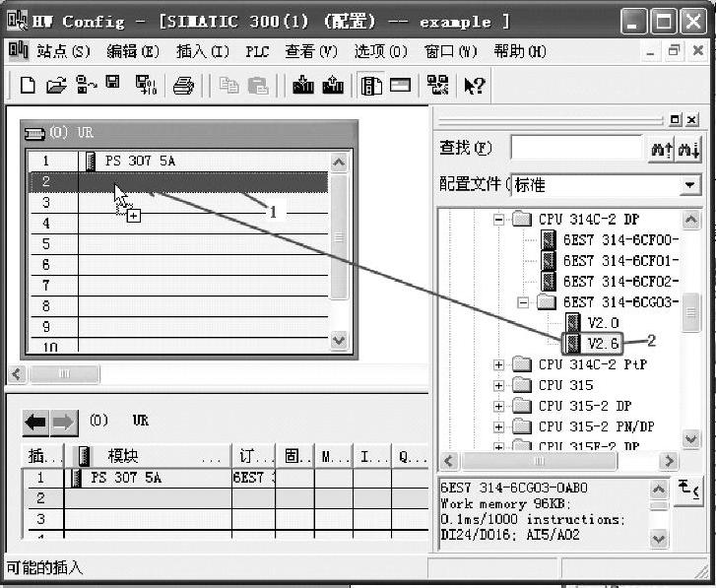
Task: Click the Save floppy disk icon
Action: click(x=112, y=82)
